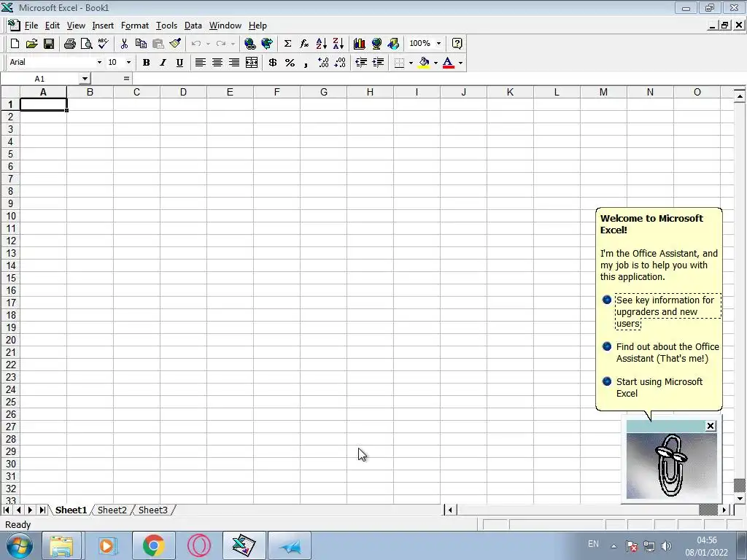This screenshot has height=560, width=747.
Task: Open the Font Color dropdown arrow
Action: click(460, 63)
